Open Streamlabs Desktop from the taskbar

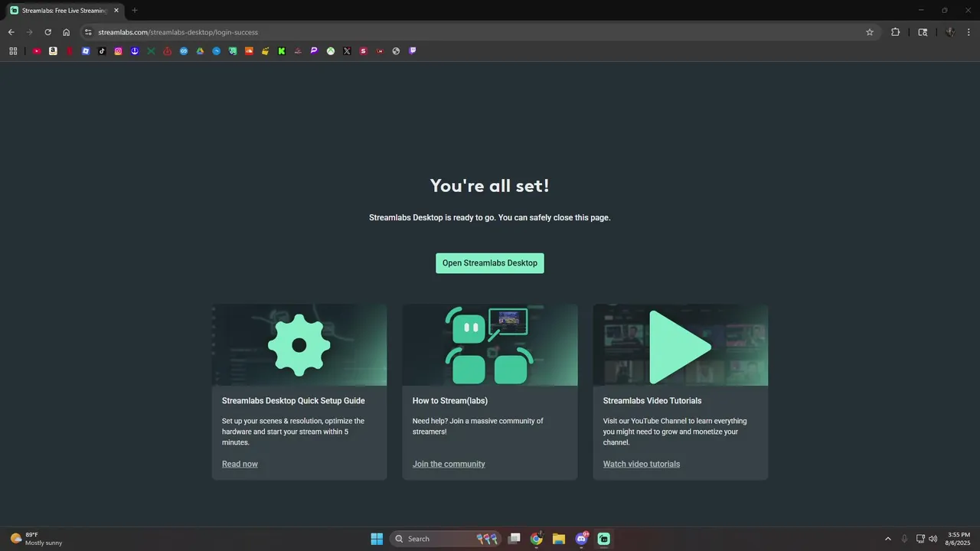603,539
